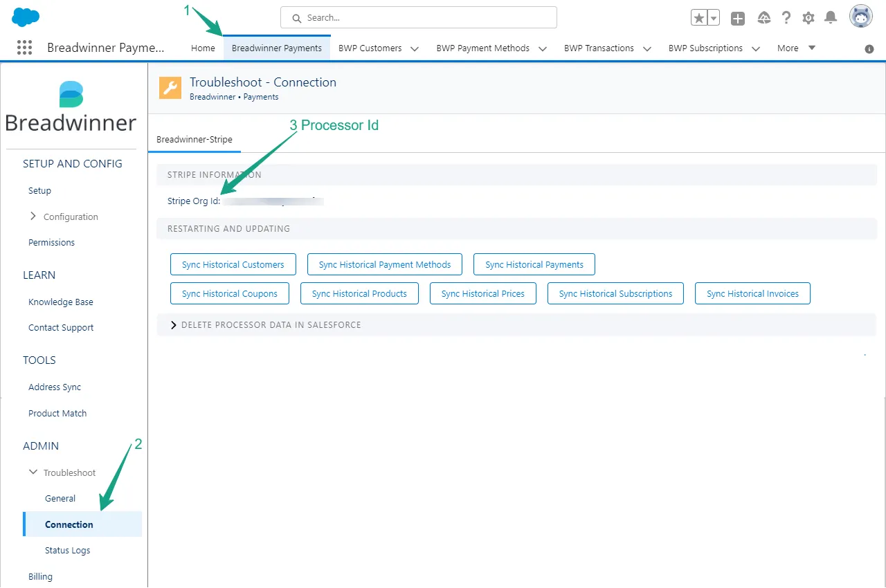Screen dimensions: 886x588
Task: Open the Setup gear icon
Action: click(x=808, y=18)
